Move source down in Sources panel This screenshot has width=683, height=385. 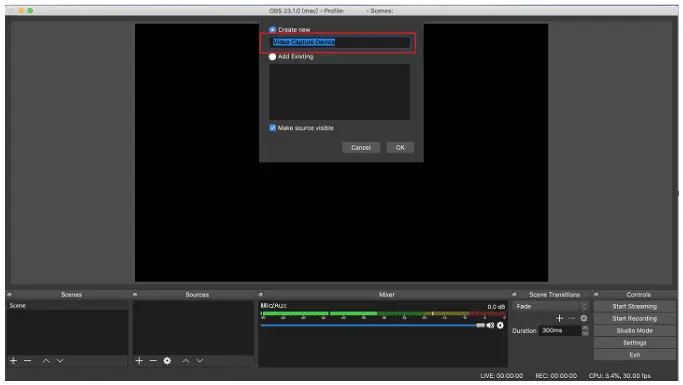199,361
